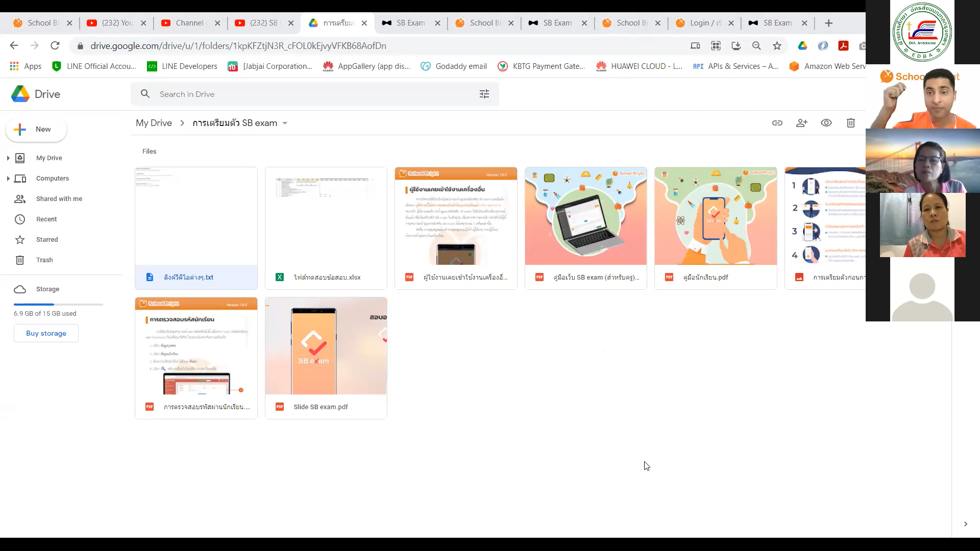Open search options filter icon
This screenshot has height=551, width=980.
tap(484, 94)
